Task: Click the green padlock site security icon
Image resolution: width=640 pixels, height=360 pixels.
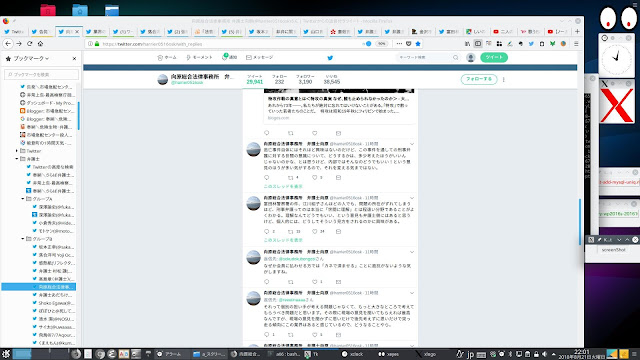Action: pos(97,44)
